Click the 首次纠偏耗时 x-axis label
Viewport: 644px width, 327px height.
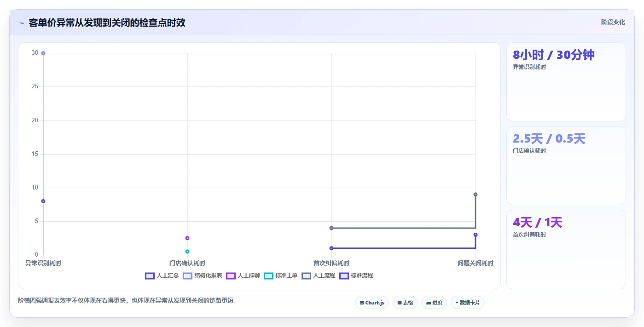point(331,264)
